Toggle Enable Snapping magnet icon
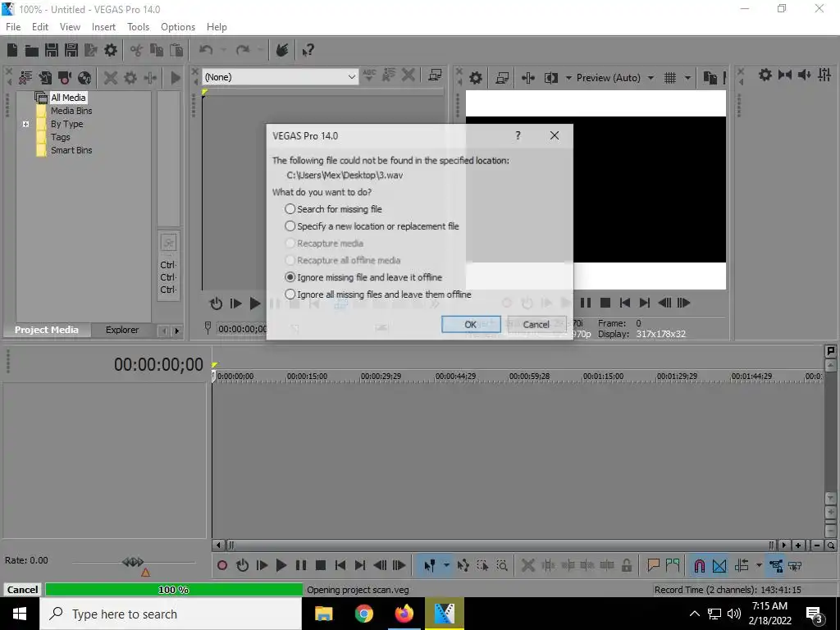The image size is (840, 630). coord(699,566)
